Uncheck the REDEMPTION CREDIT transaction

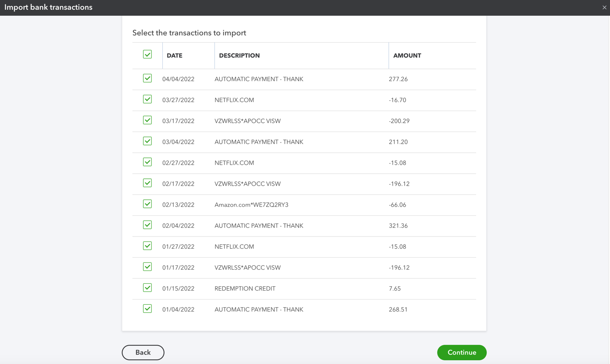[x=147, y=287]
